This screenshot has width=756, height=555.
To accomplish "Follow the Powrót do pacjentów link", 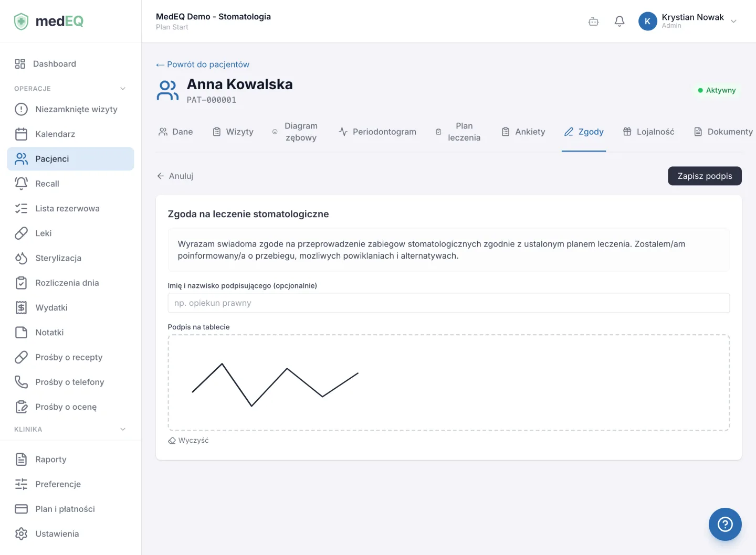I will tap(203, 65).
